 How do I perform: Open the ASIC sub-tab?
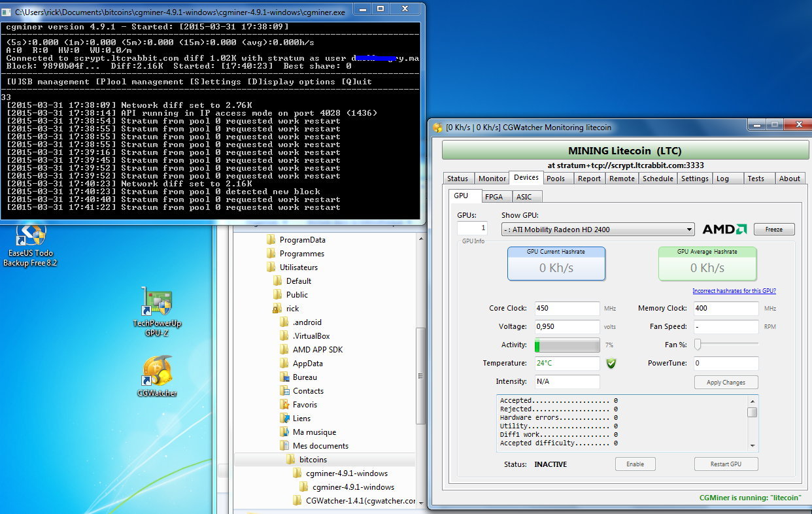524,197
